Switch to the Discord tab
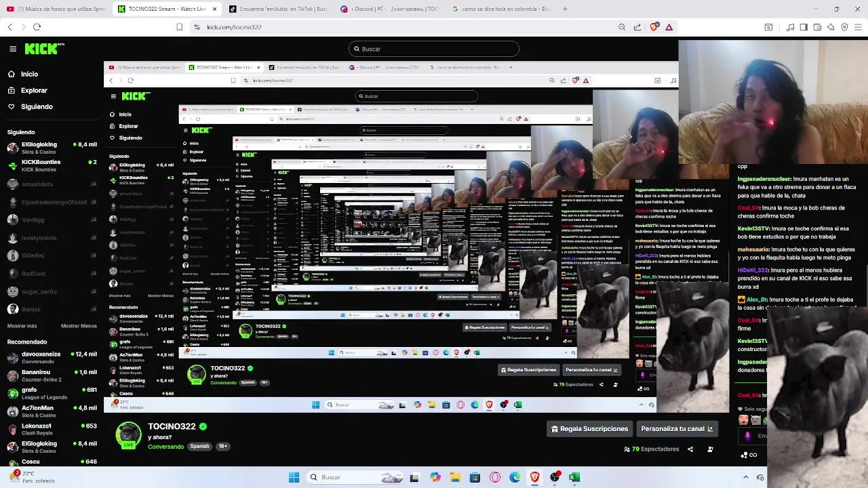Image resolution: width=868 pixels, height=488 pixels. tap(389, 9)
